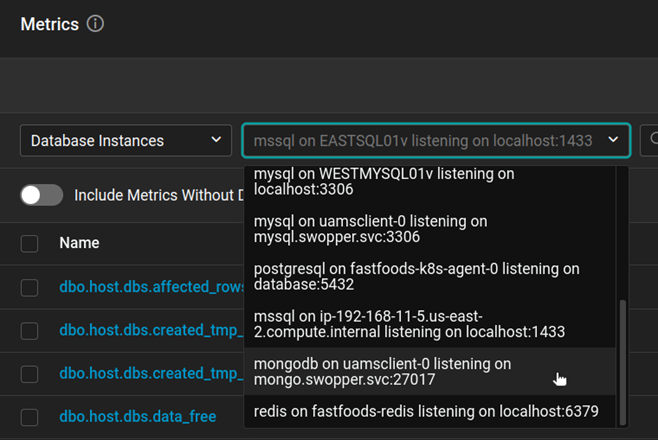This screenshot has width=658, height=440.
Task: Check the select-all checkbox beside Name
Action: [x=30, y=243]
